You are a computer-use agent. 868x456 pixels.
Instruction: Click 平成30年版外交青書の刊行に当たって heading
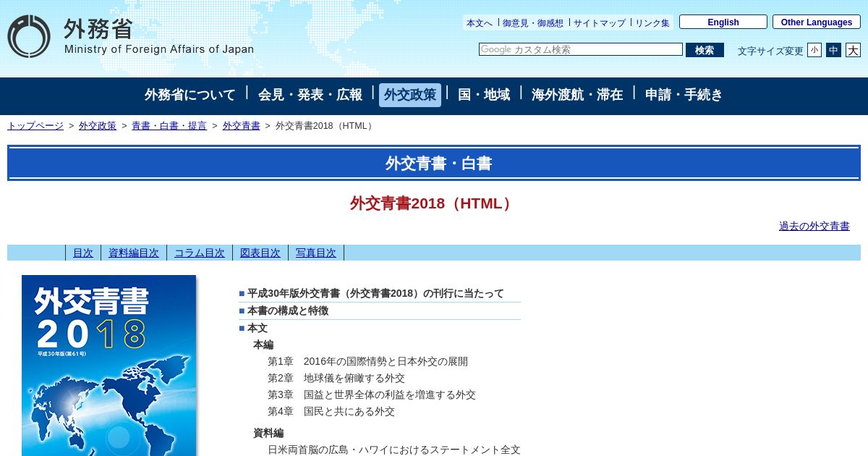point(375,293)
